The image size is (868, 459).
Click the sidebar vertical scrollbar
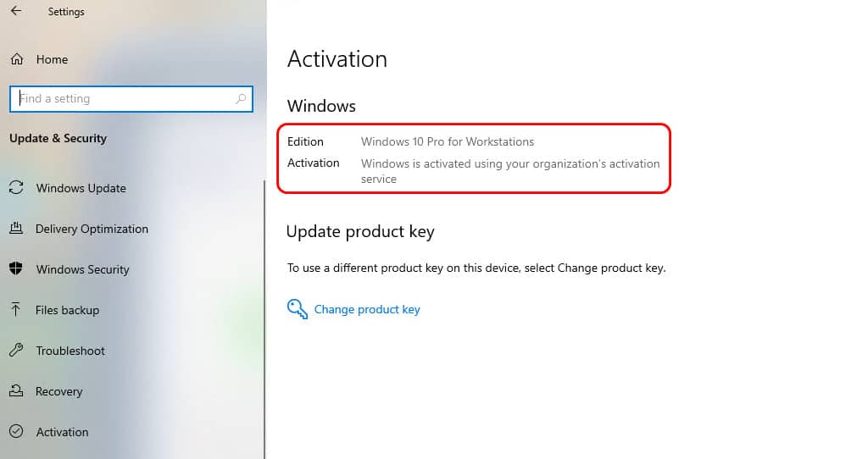click(264, 318)
